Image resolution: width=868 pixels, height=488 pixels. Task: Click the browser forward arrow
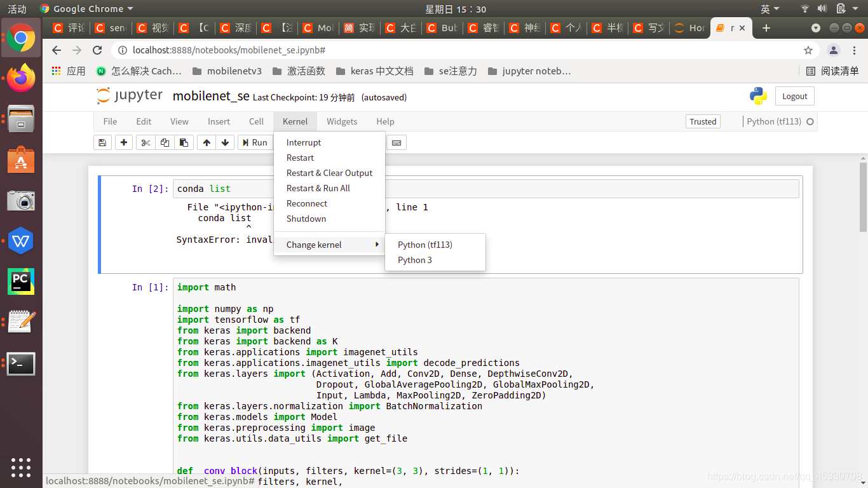[x=77, y=50]
